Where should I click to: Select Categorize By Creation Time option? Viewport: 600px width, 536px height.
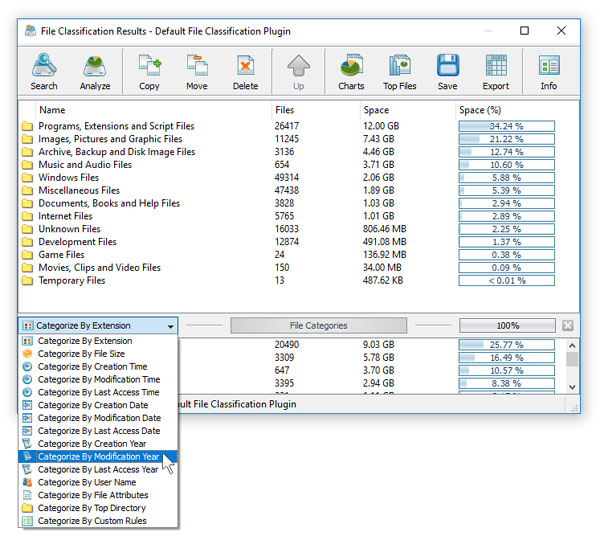tap(98, 367)
